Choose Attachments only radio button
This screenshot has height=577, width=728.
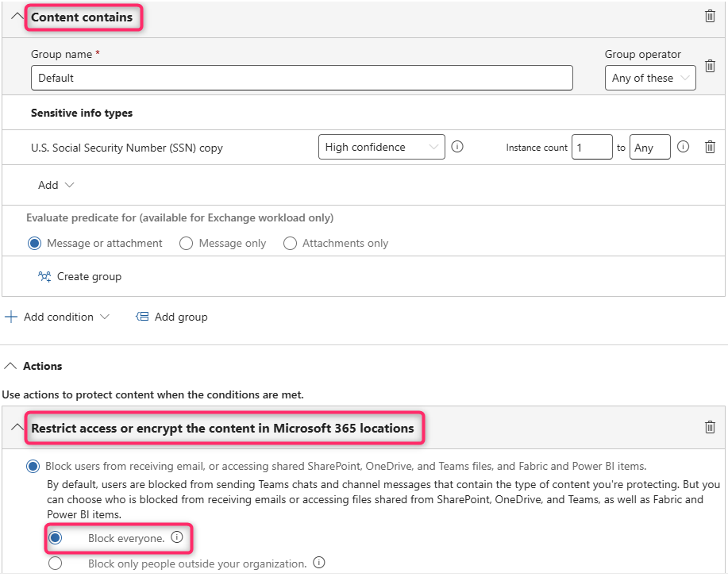[290, 244]
